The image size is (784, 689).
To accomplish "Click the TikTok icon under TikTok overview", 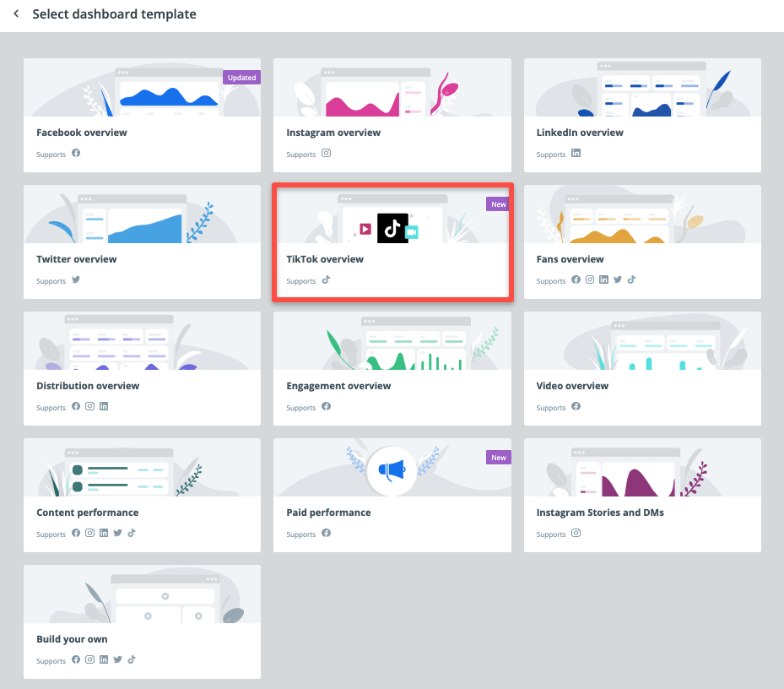I will (326, 279).
